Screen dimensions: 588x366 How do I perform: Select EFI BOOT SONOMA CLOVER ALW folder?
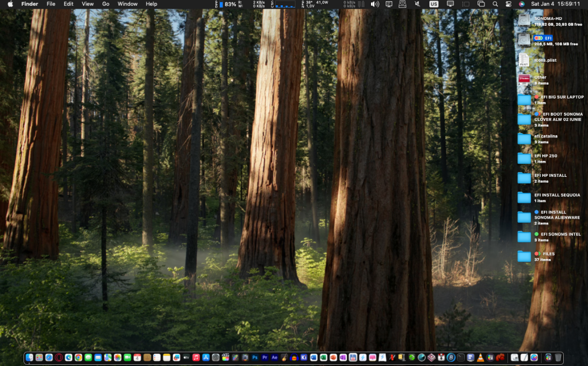(524, 119)
